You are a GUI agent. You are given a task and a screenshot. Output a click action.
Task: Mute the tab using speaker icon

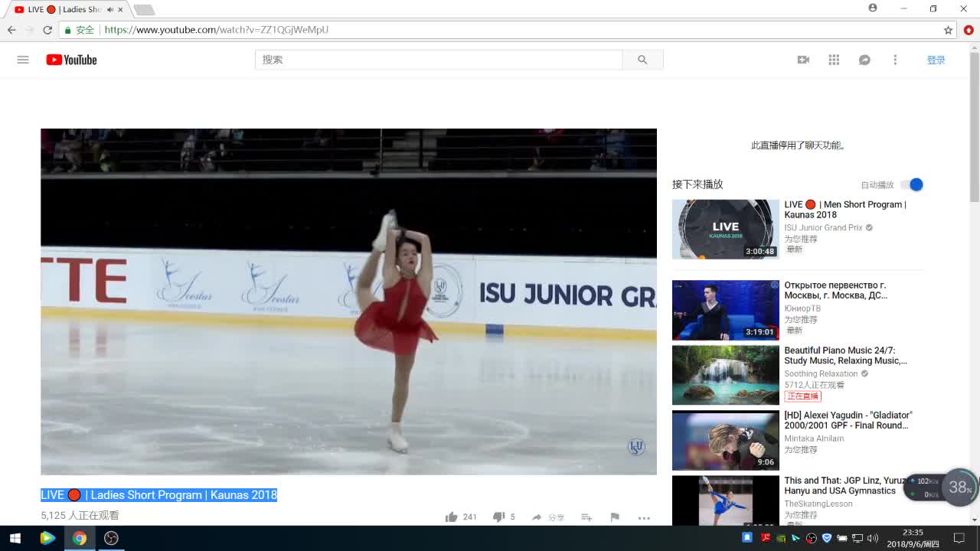pos(109,10)
